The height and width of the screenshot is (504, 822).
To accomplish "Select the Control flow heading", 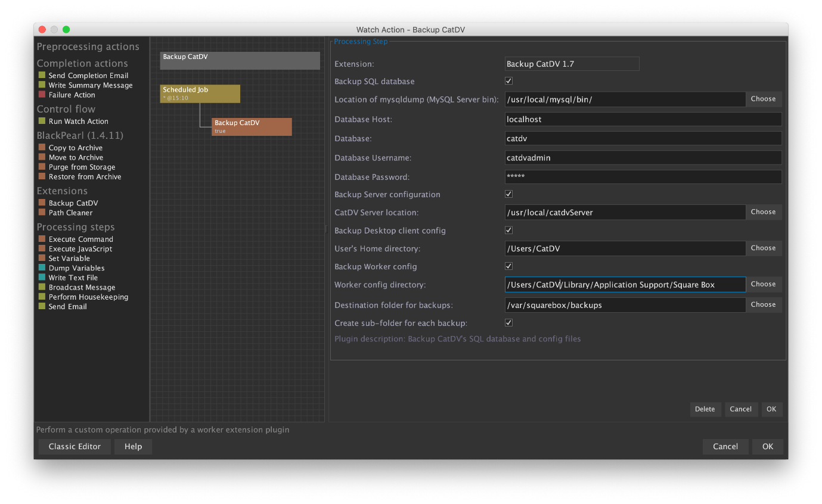I will 66,109.
